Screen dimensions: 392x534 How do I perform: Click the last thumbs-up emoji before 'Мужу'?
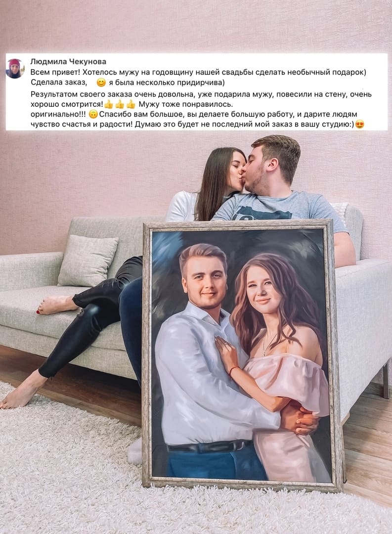coord(131,104)
